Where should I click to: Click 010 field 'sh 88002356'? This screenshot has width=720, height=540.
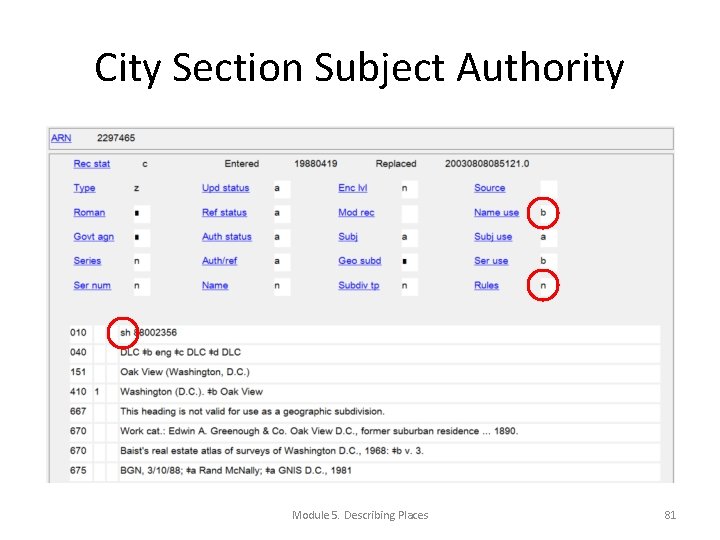(389, 333)
